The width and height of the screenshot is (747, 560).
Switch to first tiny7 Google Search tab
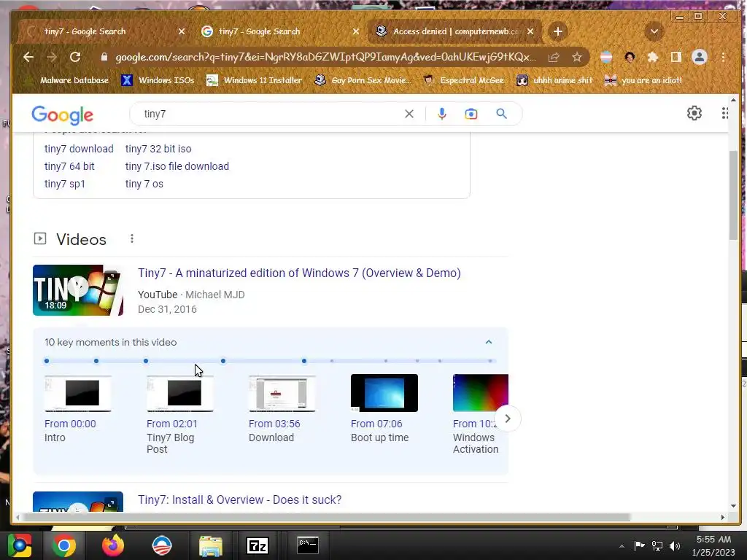(x=101, y=31)
